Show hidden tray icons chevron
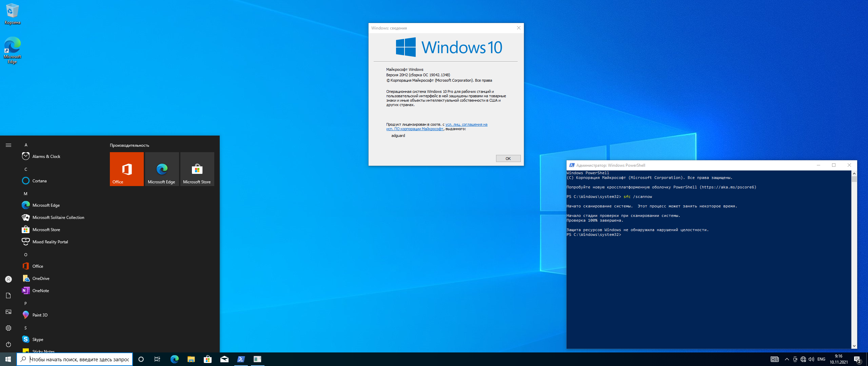This screenshot has width=868, height=366. [x=787, y=359]
